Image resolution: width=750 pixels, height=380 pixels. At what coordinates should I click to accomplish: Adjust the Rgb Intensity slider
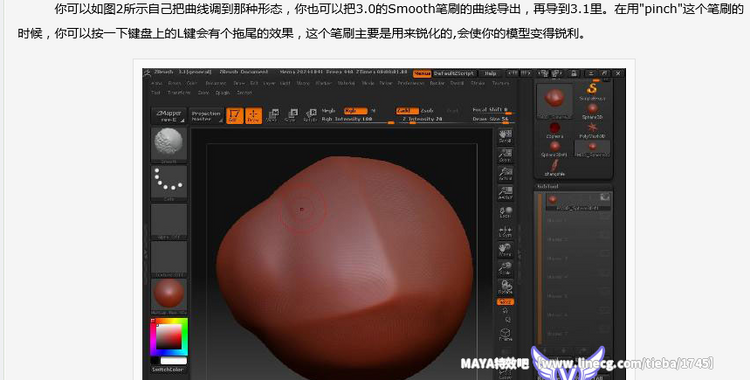coord(357,119)
